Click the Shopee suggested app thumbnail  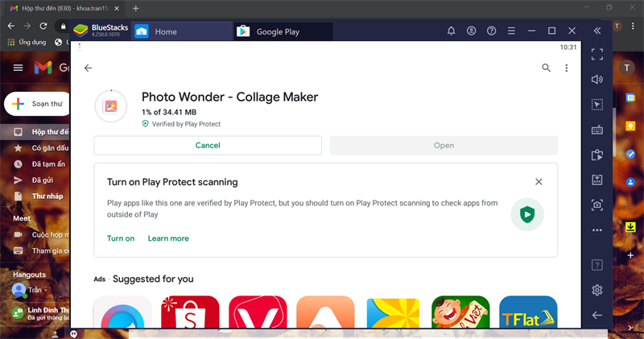pyautogui.click(x=190, y=314)
